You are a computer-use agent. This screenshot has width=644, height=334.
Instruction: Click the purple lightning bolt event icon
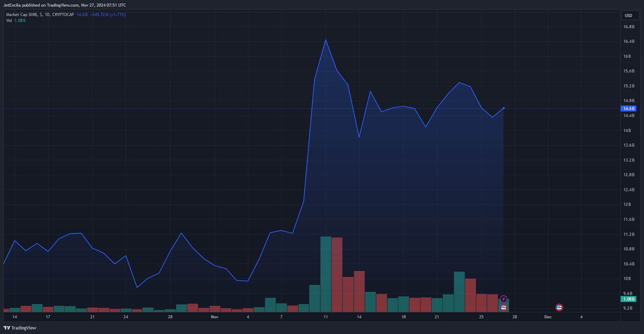tap(503, 299)
